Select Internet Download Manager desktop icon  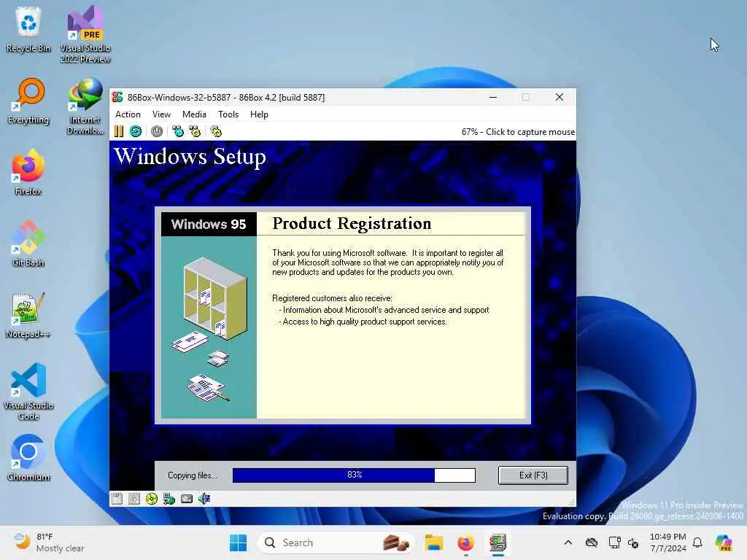click(85, 106)
